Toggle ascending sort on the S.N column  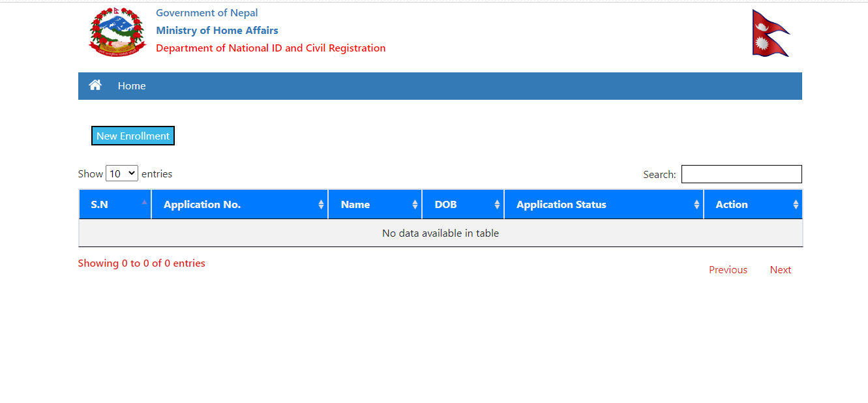point(144,204)
